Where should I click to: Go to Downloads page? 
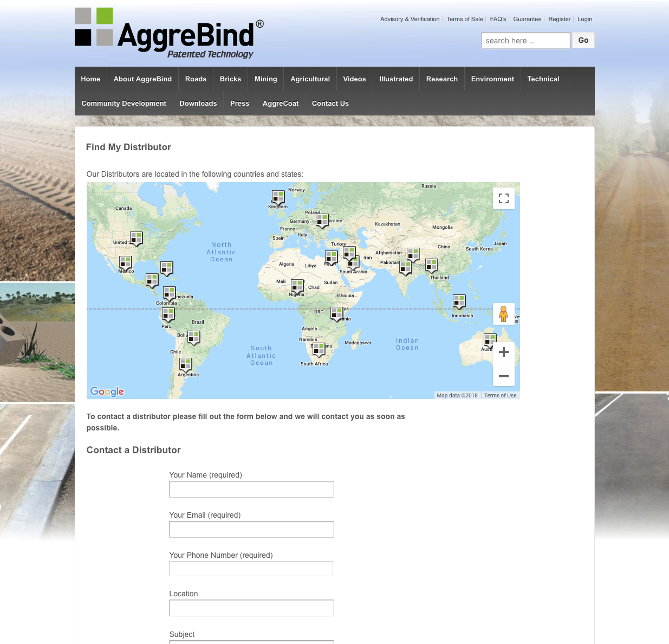(198, 104)
